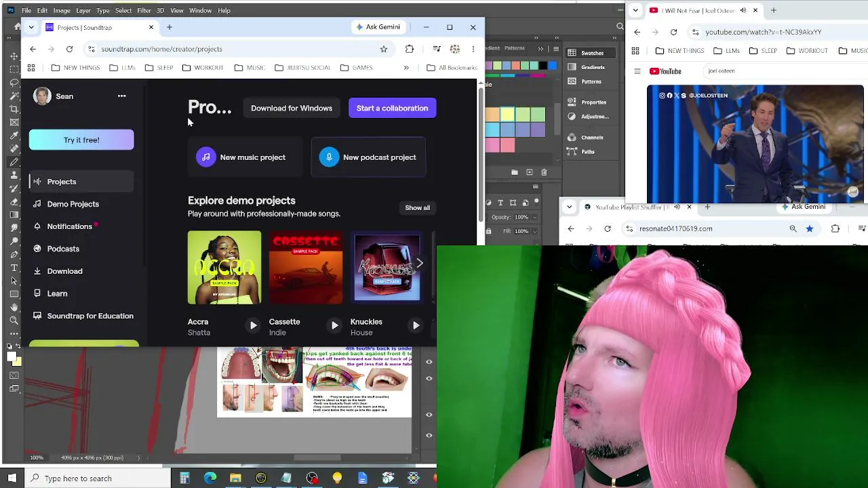Open the YouTube guide hamburger menu

[x=637, y=71]
